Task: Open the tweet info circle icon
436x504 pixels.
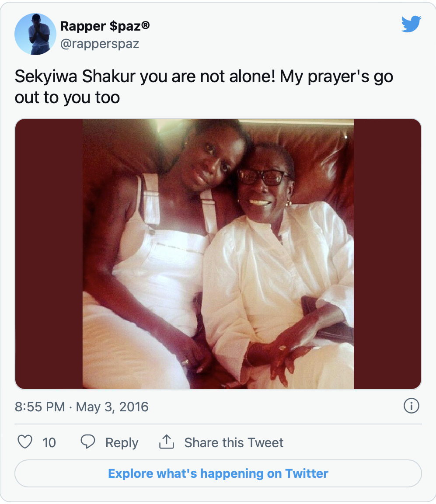Action: (411, 406)
